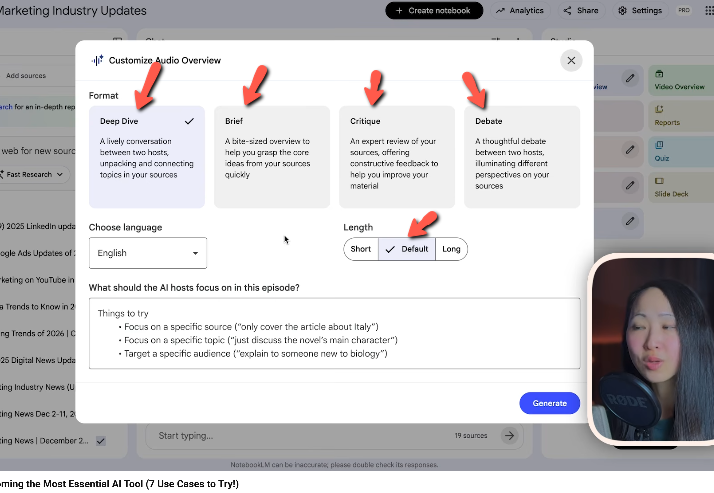Click the edit pencil beside Slide Deck
The image size is (714, 493).
point(630,185)
